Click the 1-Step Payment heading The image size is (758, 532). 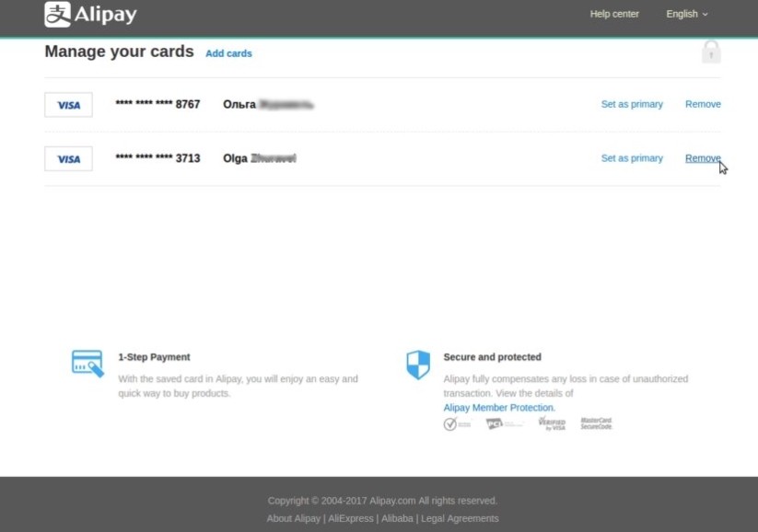(x=154, y=357)
